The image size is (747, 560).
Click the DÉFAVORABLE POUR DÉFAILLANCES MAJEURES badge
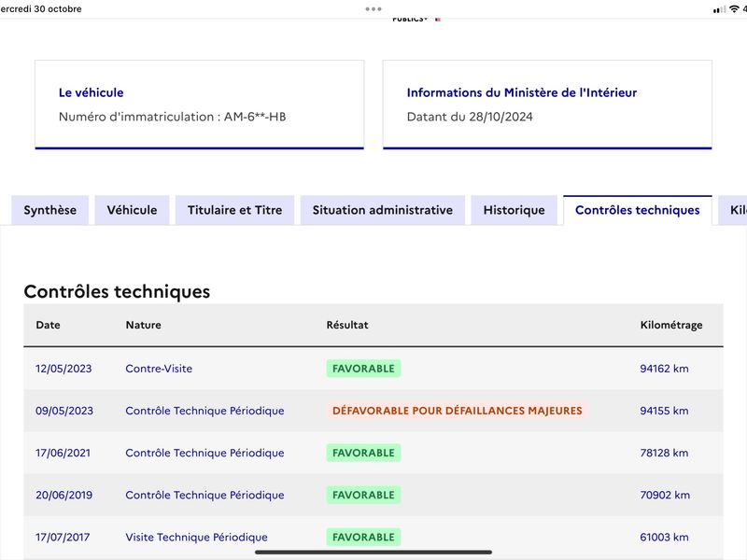click(458, 411)
